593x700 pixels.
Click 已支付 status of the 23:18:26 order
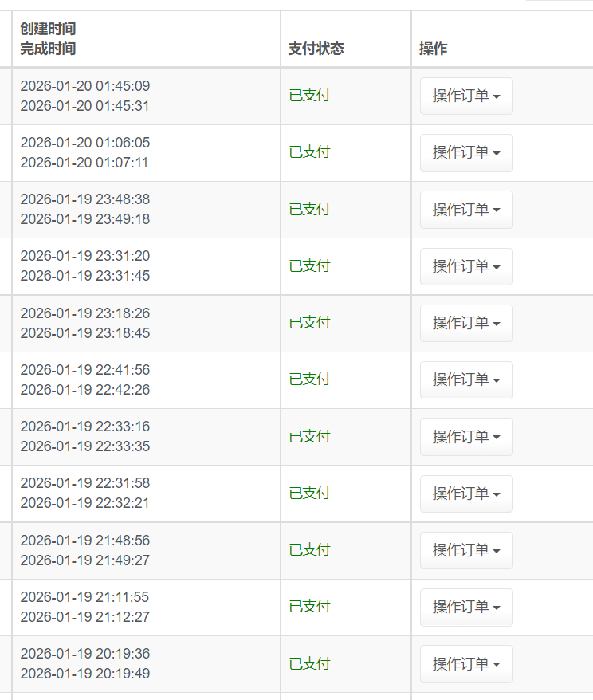(x=309, y=323)
